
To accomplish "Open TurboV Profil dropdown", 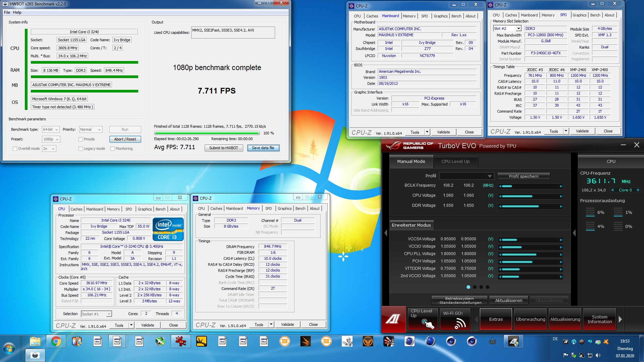I will pyautogui.click(x=466, y=176).
